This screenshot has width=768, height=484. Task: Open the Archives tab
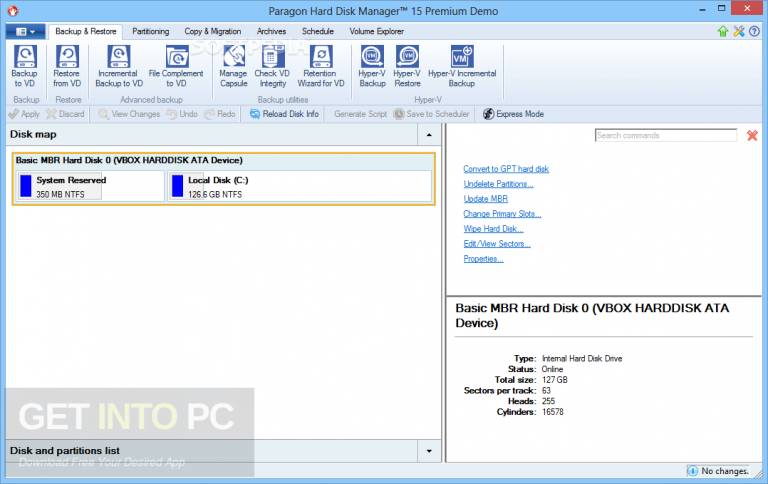(x=271, y=31)
